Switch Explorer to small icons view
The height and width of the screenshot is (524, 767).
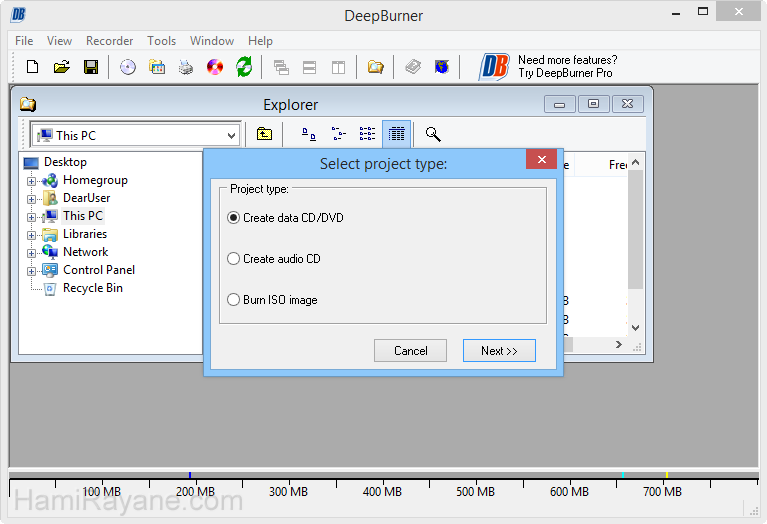pyautogui.click(x=338, y=134)
